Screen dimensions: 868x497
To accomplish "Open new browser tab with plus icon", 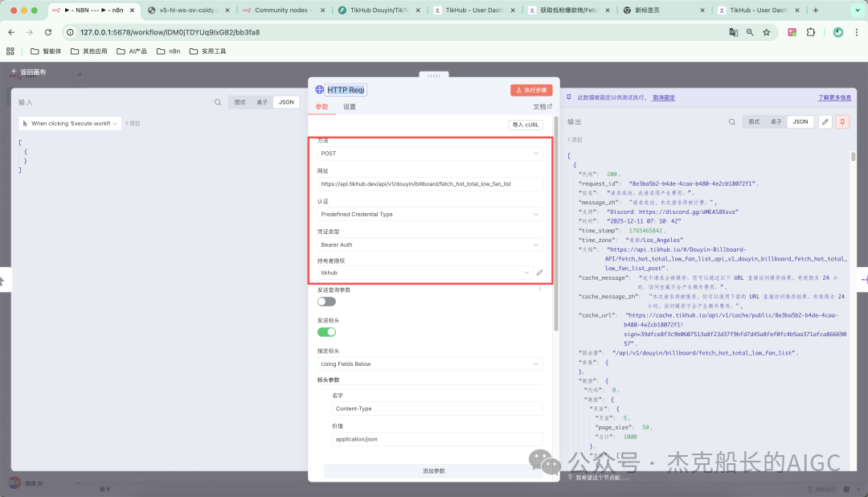I will click(x=816, y=10).
